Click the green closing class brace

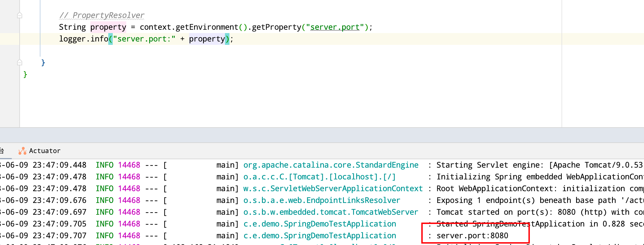(x=25, y=74)
